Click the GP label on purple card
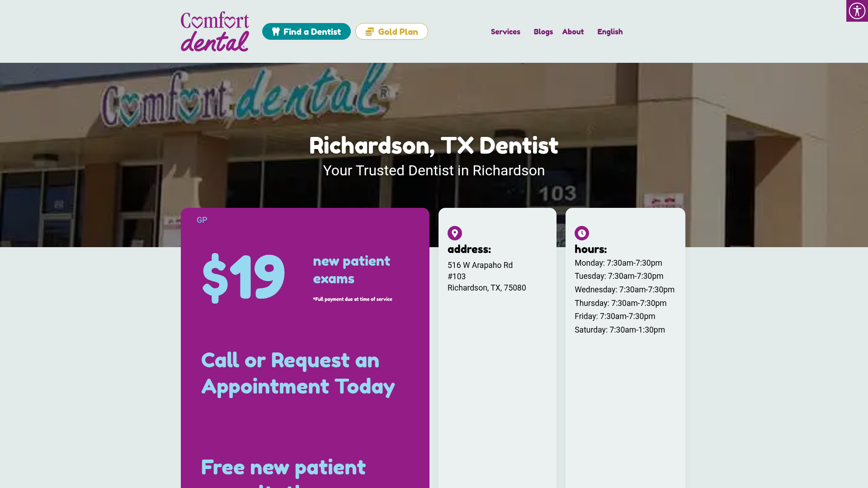Image resolution: width=868 pixels, height=488 pixels. click(202, 220)
